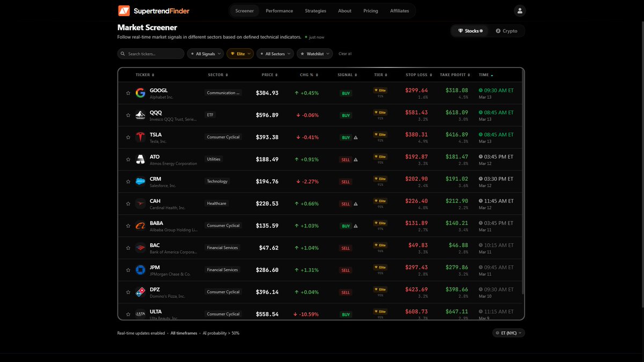Open the Screener nav tab
The image size is (644, 362).
click(245, 11)
